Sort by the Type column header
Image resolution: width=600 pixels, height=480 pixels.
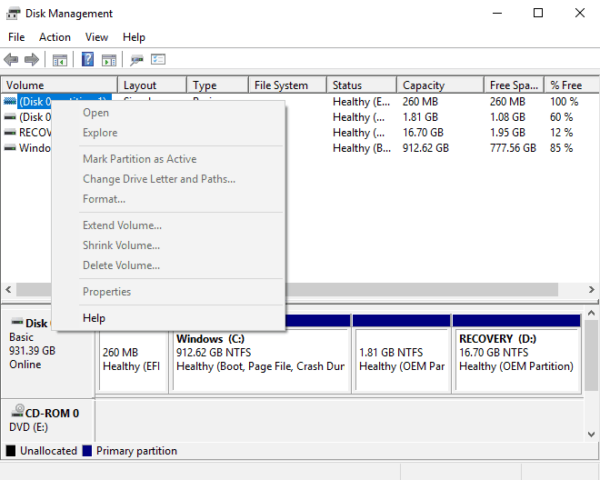point(217,85)
